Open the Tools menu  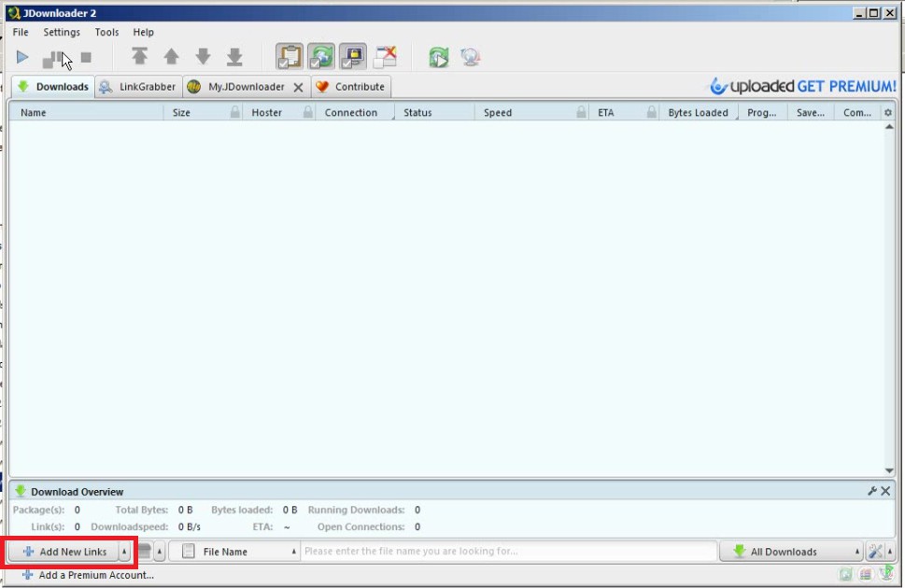click(x=106, y=33)
